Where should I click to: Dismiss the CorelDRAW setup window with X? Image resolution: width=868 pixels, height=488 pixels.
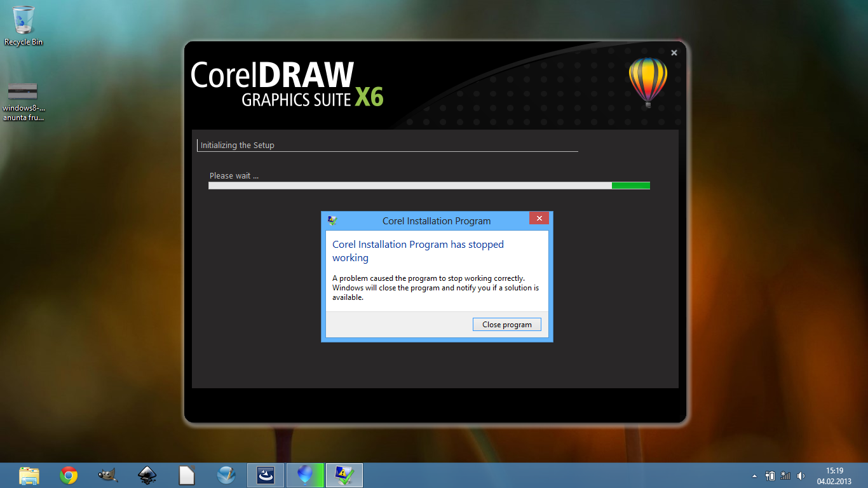tap(674, 53)
